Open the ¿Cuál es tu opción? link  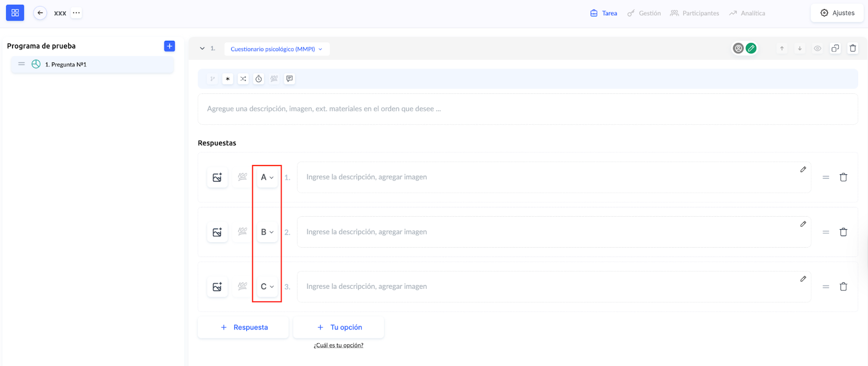tap(339, 345)
